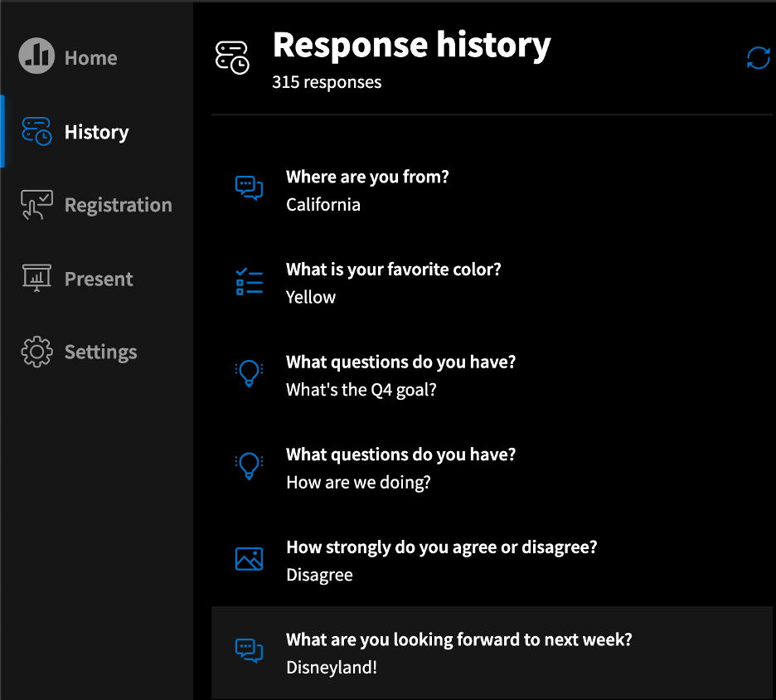Click image icon beside Disagree response
Image resolution: width=776 pixels, height=700 pixels.
click(x=249, y=559)
